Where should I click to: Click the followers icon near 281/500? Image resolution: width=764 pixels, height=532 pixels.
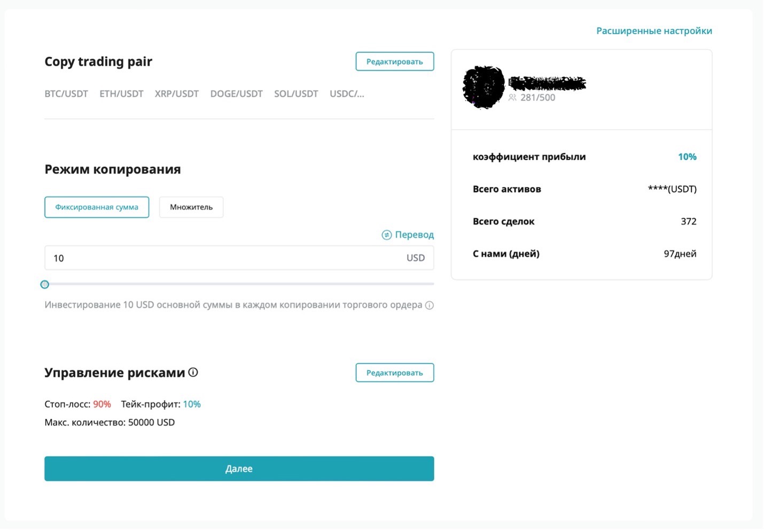point(512,98)
